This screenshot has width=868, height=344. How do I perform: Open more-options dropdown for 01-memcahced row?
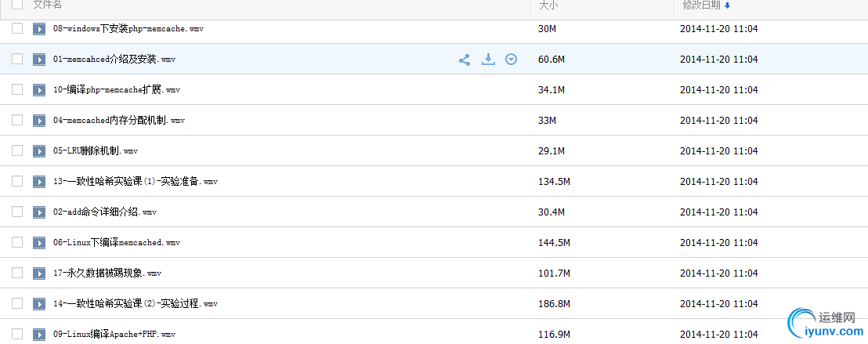(512, 60)
